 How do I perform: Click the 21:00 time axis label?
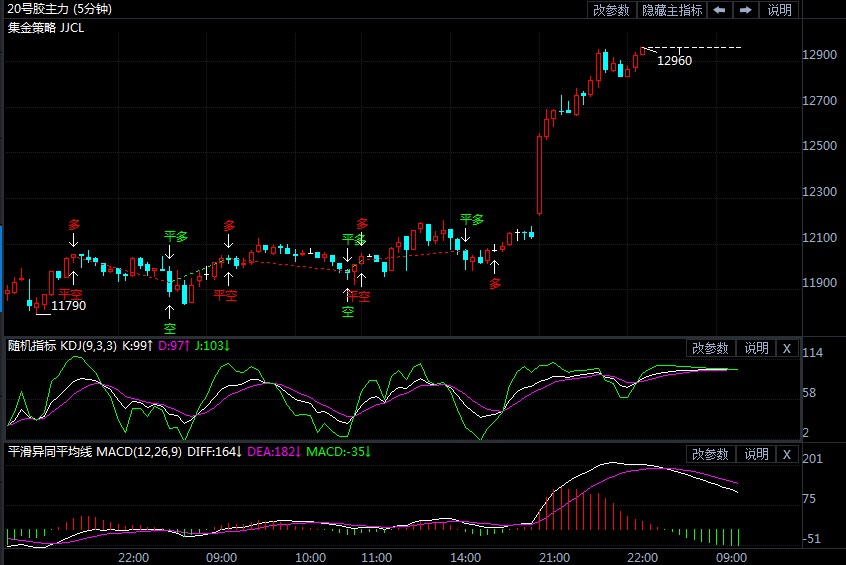[554, 556]
